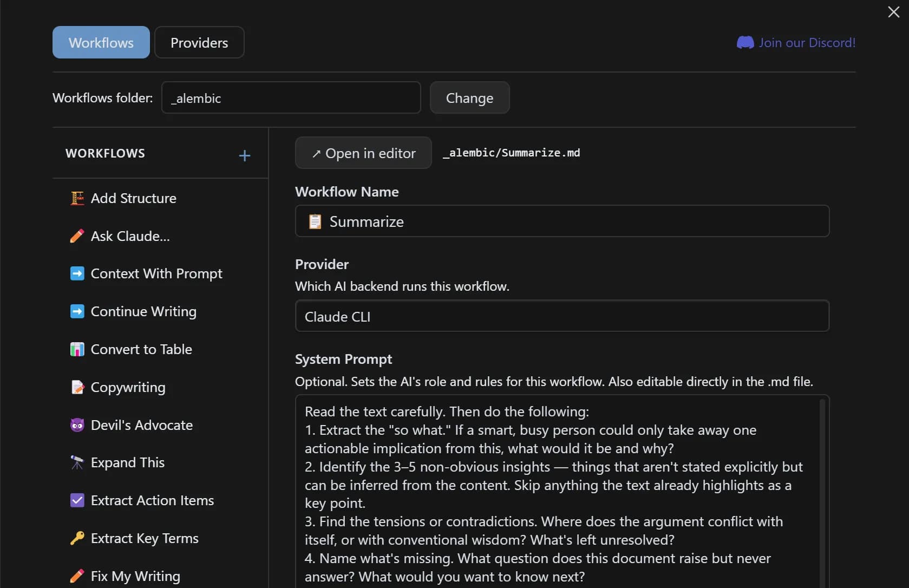
Task: Click the System Prompt textarea scrollbar
Action: pos(822,493)
